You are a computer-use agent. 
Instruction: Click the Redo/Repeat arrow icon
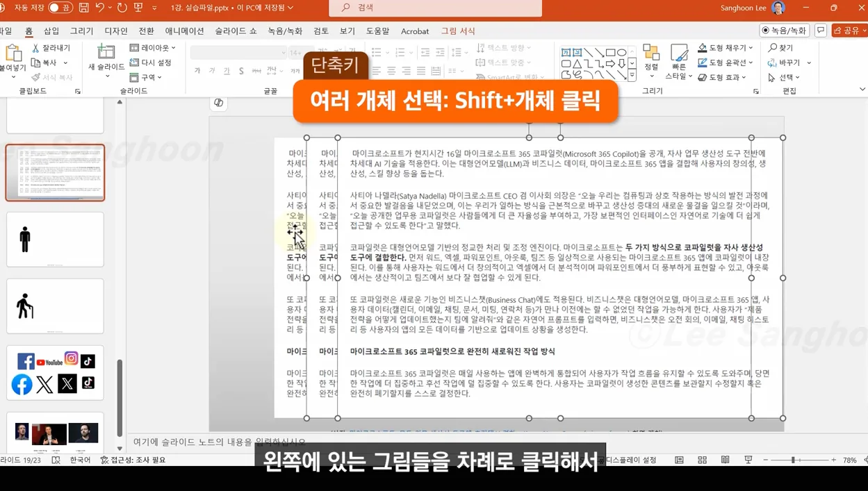[x=122, y=8]
